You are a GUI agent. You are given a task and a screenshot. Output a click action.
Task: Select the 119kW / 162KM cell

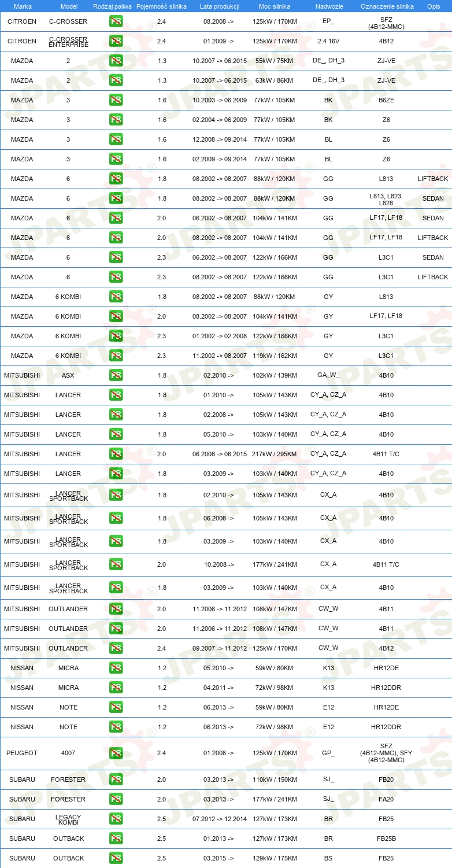275,356
